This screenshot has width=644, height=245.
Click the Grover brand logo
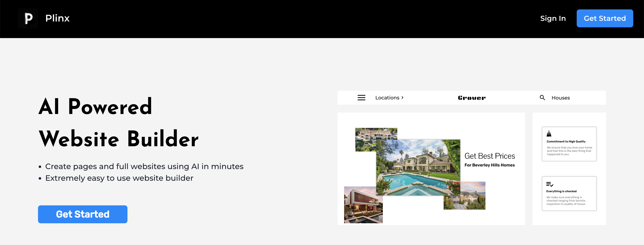pos(472,98)
